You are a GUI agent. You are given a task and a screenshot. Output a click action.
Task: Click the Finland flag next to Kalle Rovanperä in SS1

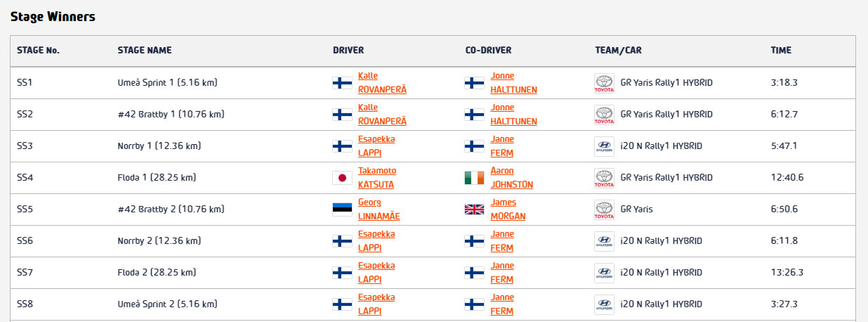pyautogui.click(x=342, y=83)
